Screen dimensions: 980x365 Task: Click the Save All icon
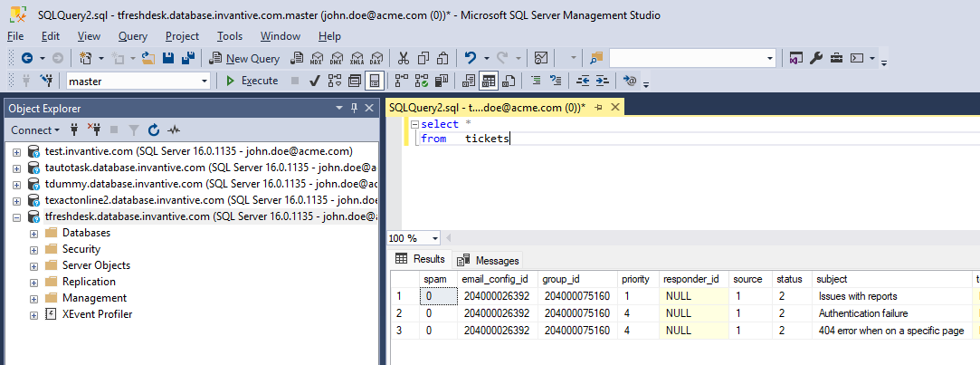point(187,58)
